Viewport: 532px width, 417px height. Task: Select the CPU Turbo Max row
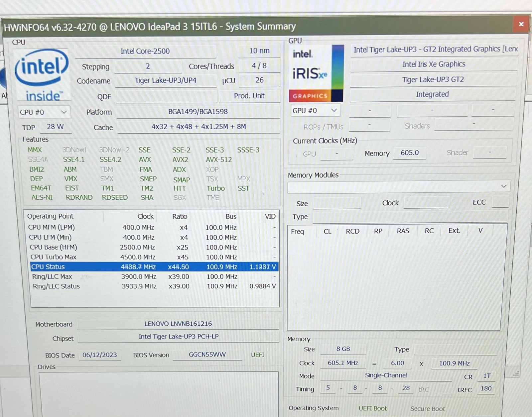coord(153,257)
